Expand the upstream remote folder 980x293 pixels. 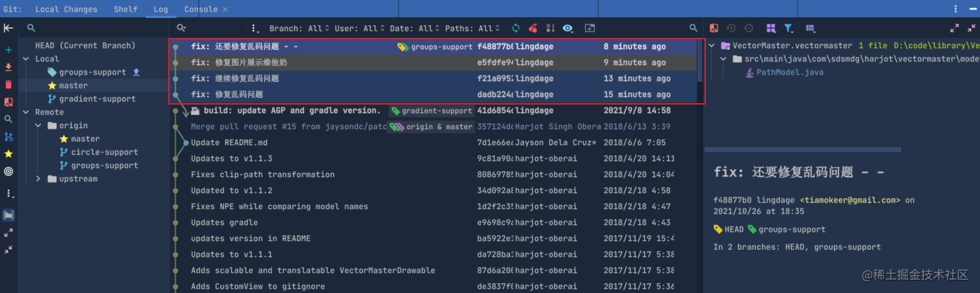(39, 178)
